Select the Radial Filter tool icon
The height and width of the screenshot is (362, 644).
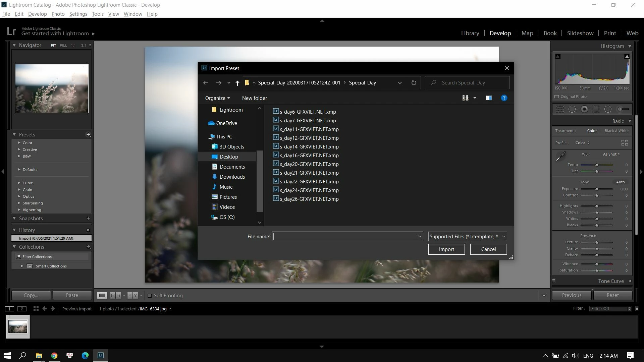click(x=608, y=109)
